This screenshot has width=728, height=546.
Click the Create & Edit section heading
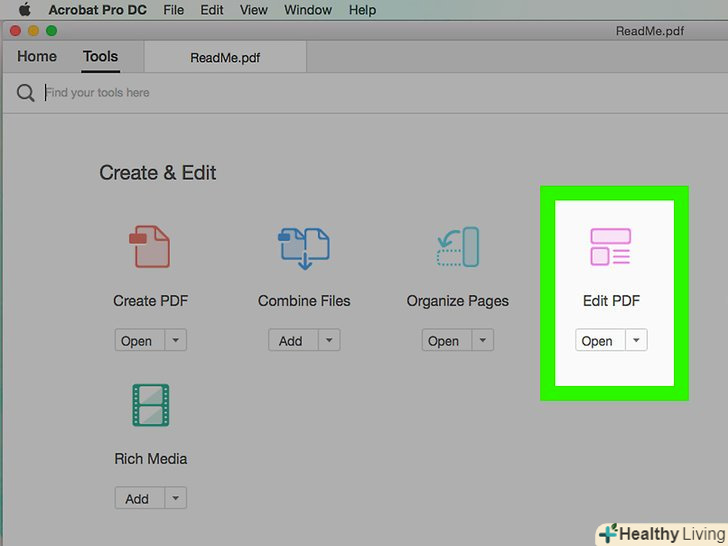[x=158, y=173]
